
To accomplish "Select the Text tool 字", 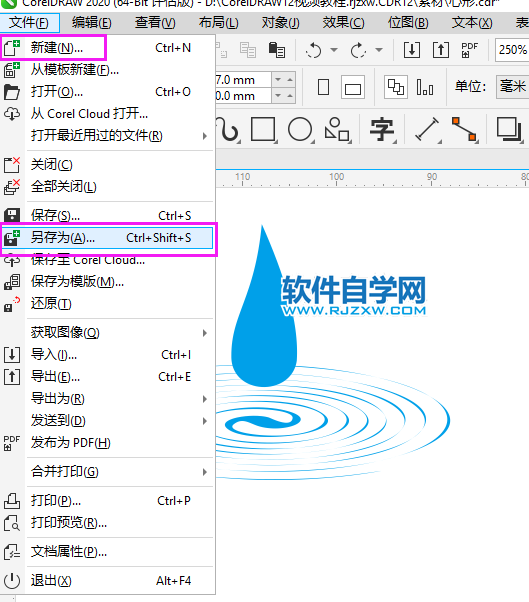I will tap(382, 130).
